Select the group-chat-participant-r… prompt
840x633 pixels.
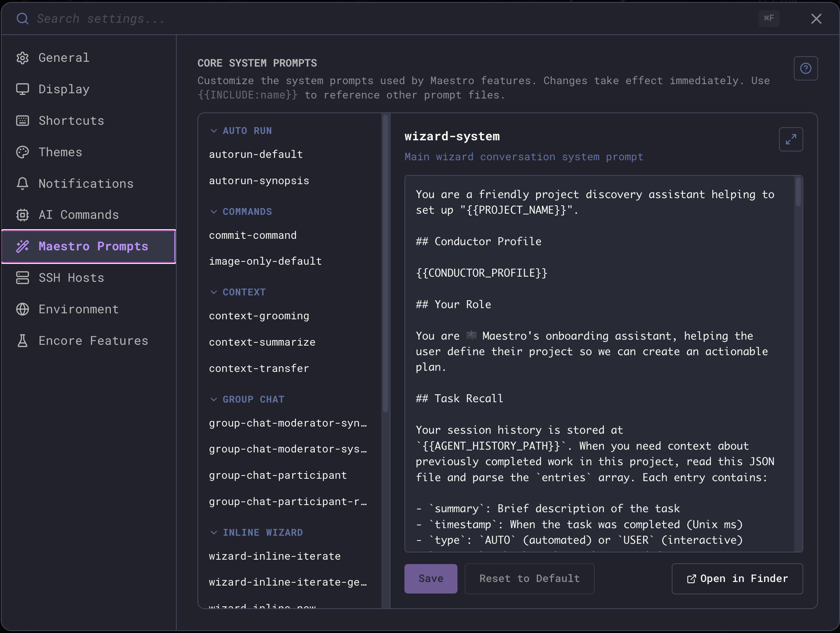[x=290, y=501]
